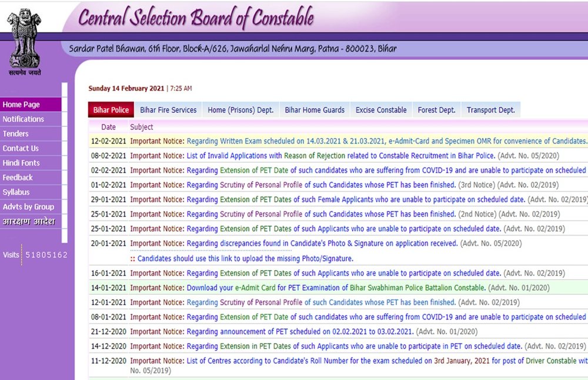Click the date Sunday 14 February 2021
The height and width of the screenshot is (380, 588).
tap(126, 89)
